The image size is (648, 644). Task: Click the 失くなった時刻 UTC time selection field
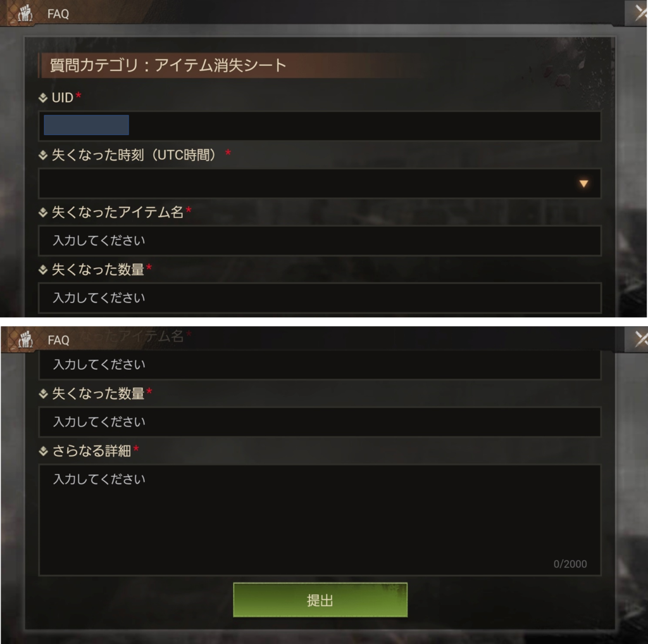[x=320, y=183]
